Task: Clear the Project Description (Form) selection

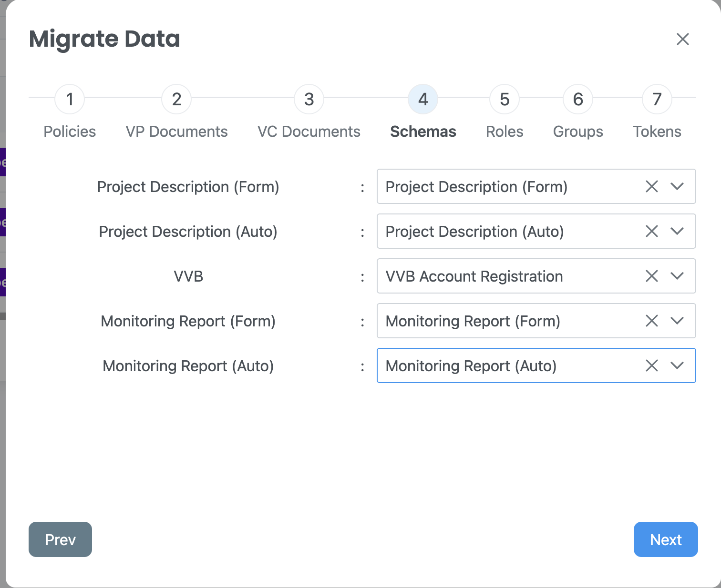Action: (651, 186)
